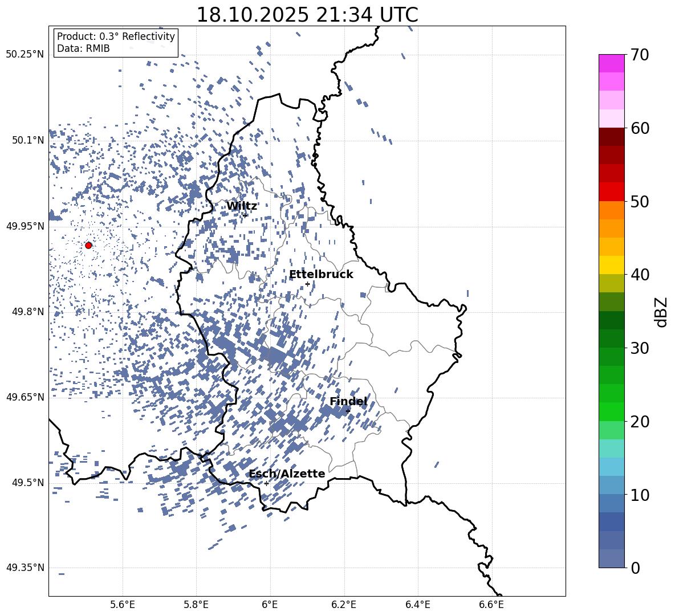
Task: Click the slate blue bottom colorbar segment
Action: click(611, 558)
